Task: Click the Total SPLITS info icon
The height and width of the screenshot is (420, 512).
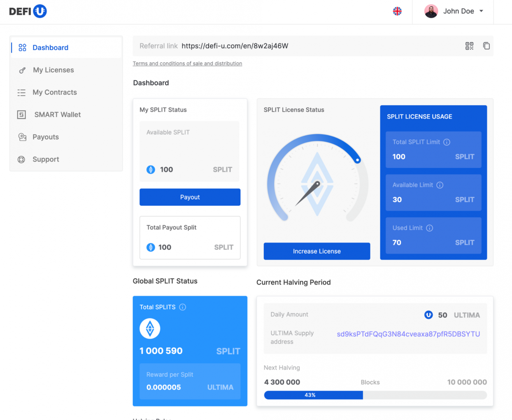Action: click(x=182, y=307)
